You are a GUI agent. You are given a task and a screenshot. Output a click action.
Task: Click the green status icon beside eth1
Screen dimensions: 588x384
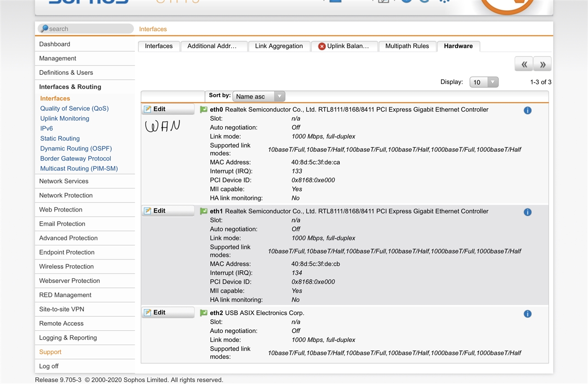click(204, 211)
